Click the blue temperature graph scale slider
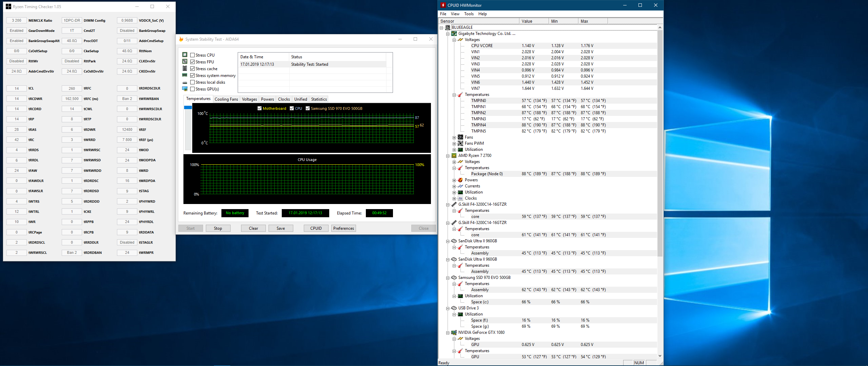The width and height of the screenshot is (868, 366). pyautogui.click(x=188, y=107)
